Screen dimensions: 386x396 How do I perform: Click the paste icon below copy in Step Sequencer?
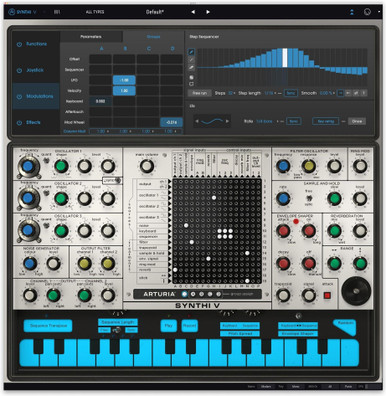[x=191, y=84]
